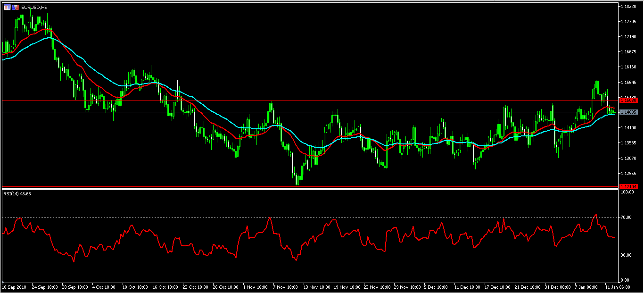Click the gray 1.14635 current price tag

point(629,112)
